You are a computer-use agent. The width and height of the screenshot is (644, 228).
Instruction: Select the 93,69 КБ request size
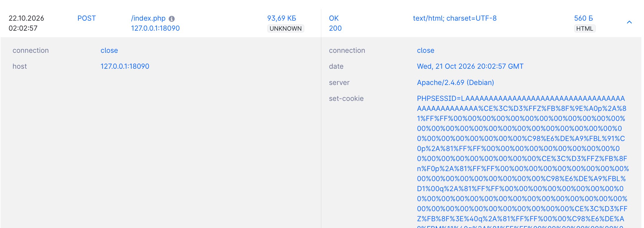click(x=282, y=18)
